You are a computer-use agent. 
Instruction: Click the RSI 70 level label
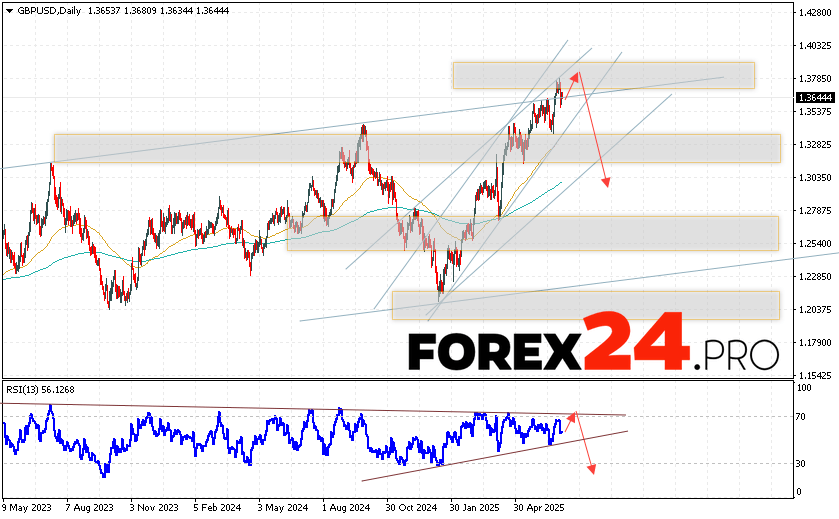(x=803, y=415)
